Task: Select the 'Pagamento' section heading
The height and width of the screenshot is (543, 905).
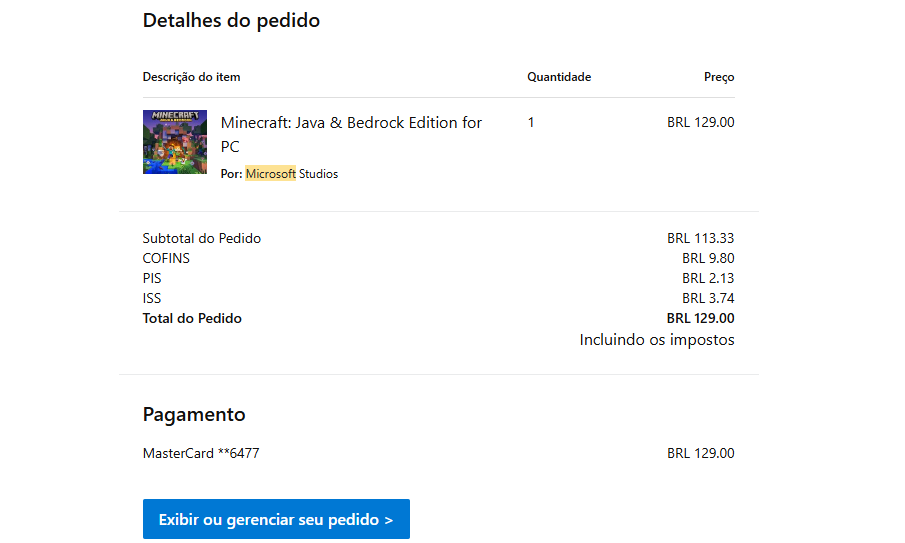Action: 194,414
